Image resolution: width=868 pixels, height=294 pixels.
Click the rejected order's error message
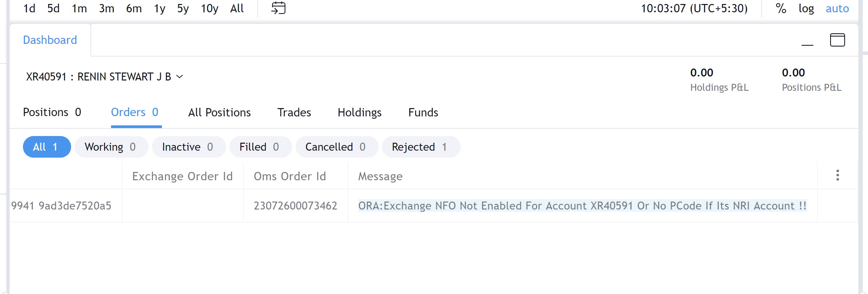coord(582,206)
